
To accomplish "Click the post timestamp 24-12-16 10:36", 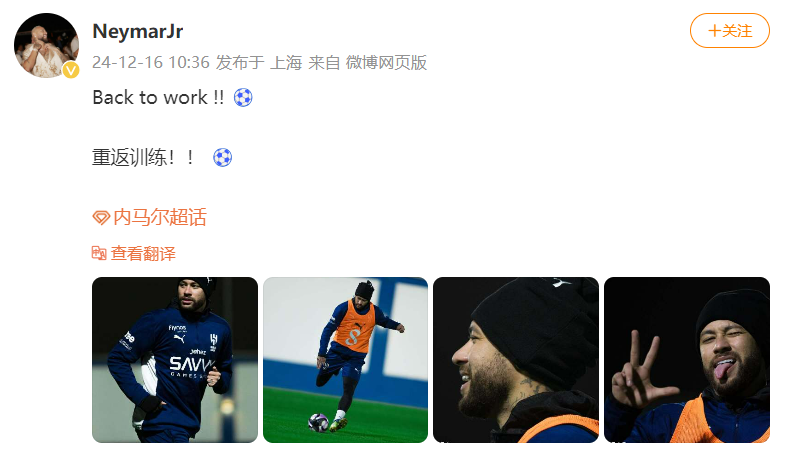I will pos(151,63).
